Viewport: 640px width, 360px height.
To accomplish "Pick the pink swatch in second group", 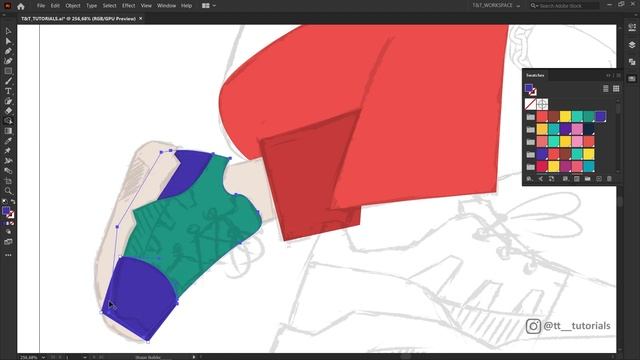I will point(577,129).
